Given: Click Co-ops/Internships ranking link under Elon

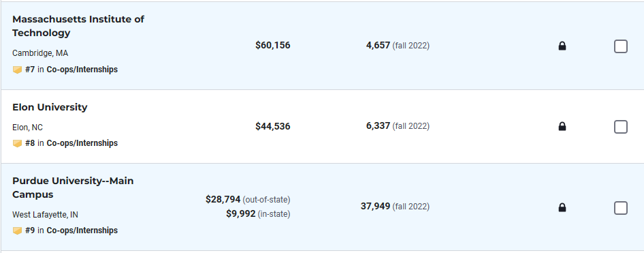Looking at the screenshot, I should pos(82,143).
